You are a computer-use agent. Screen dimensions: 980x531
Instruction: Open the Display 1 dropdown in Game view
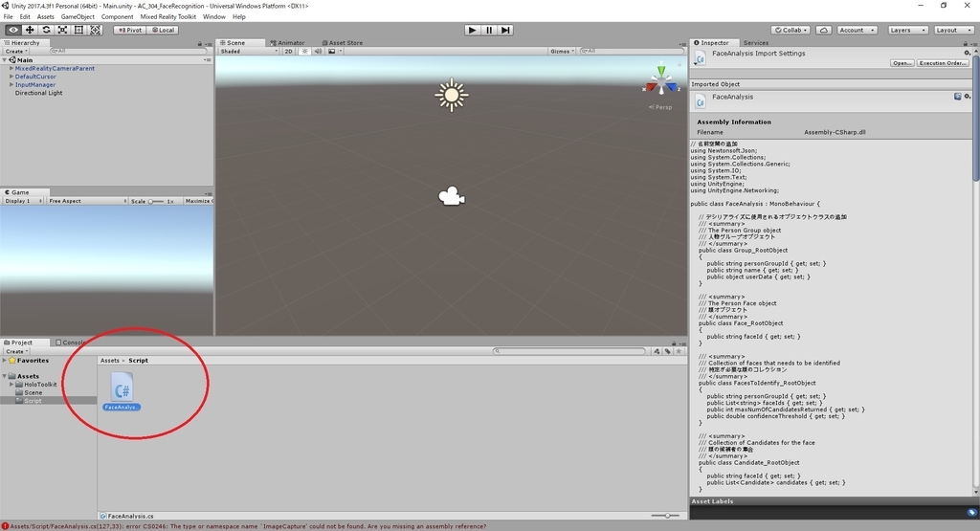23,201
